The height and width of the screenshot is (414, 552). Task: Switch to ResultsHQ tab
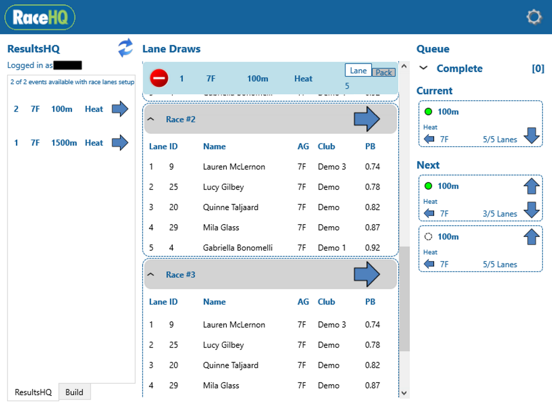[x=33, y=392]
